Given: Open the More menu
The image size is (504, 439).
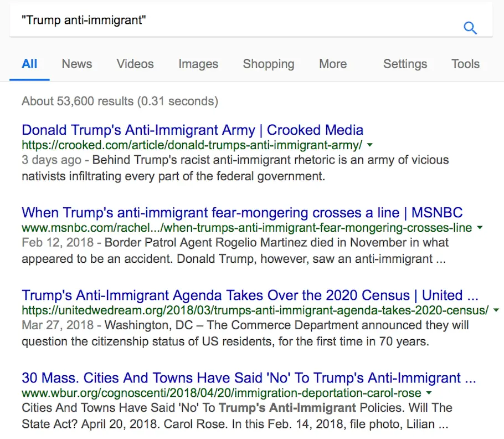Looking at the screenshot, I should click(332, 64).
